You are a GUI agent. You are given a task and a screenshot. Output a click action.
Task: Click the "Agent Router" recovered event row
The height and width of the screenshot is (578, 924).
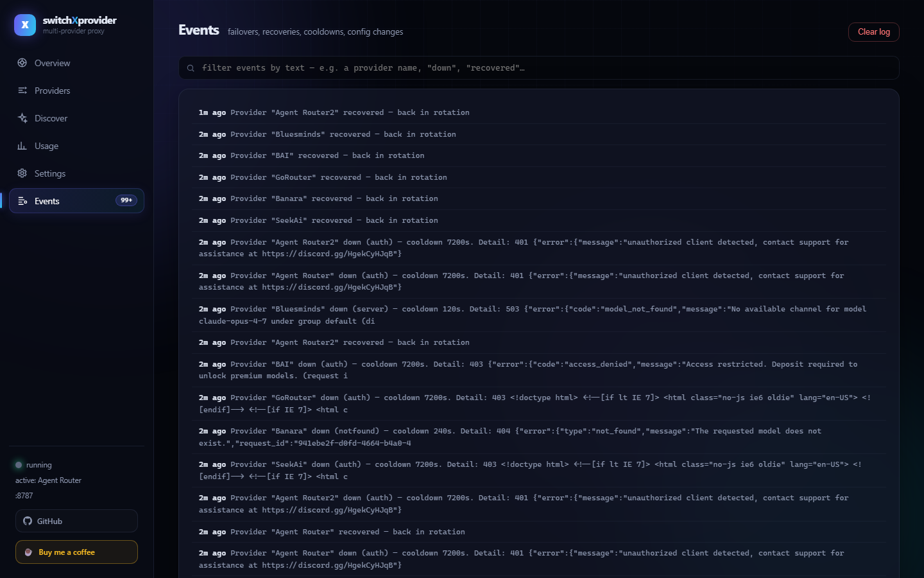[x=539, y=532]
